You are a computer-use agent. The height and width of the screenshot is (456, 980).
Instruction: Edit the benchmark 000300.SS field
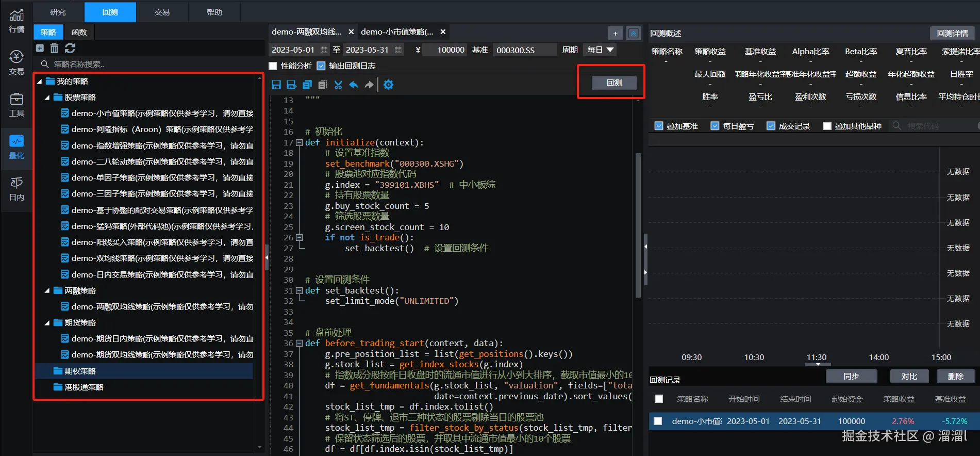[524, 50]
